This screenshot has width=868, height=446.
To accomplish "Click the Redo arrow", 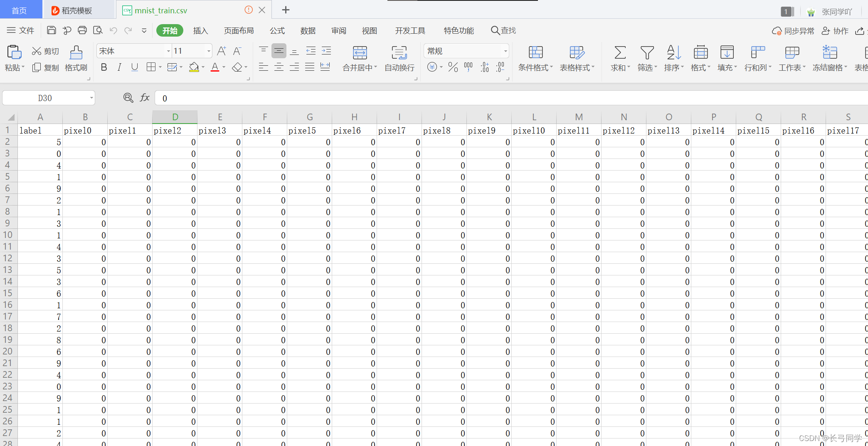I will point(128,30).
